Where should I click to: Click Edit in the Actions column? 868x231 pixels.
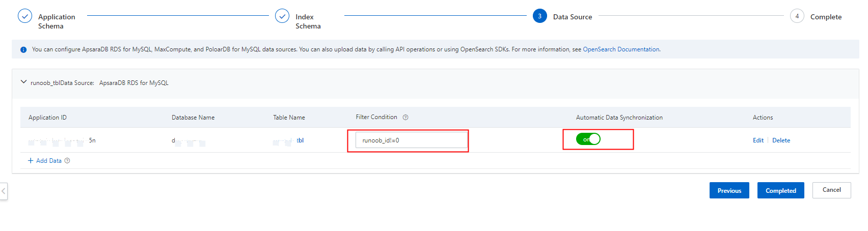point(758,140)
